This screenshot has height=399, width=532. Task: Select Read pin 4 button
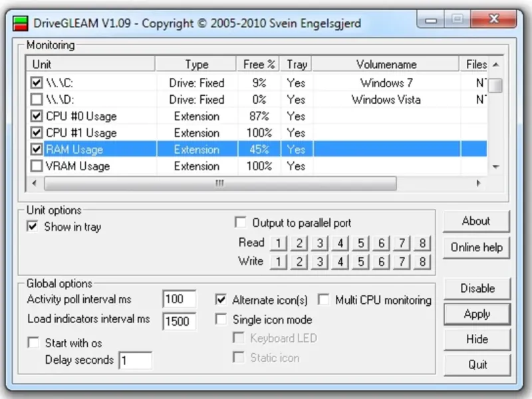click(340, 243)
